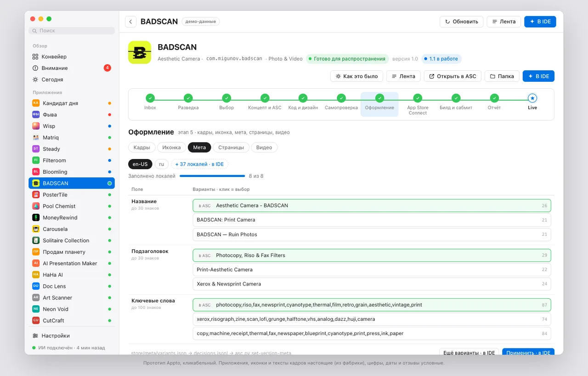The height and width of the screenshot is (376, 588).
Task: Click the Обновить button in the top bar
Action: pyautogui.click(x=462, y=22)
